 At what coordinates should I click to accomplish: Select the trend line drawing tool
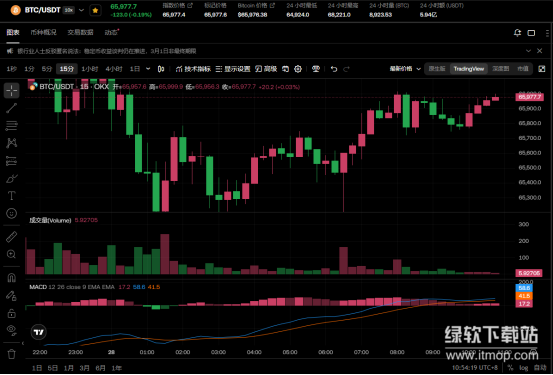11,108
